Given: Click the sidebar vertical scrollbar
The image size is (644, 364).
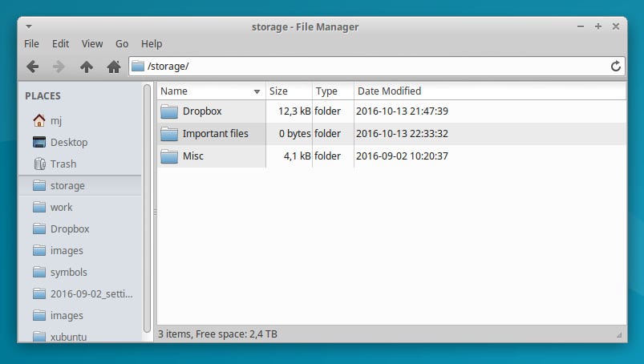Looking at the screenshot, I should coord(147,208).
